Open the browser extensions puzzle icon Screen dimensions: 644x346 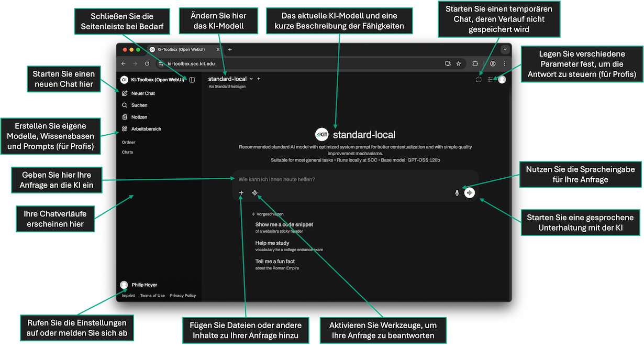475,63
